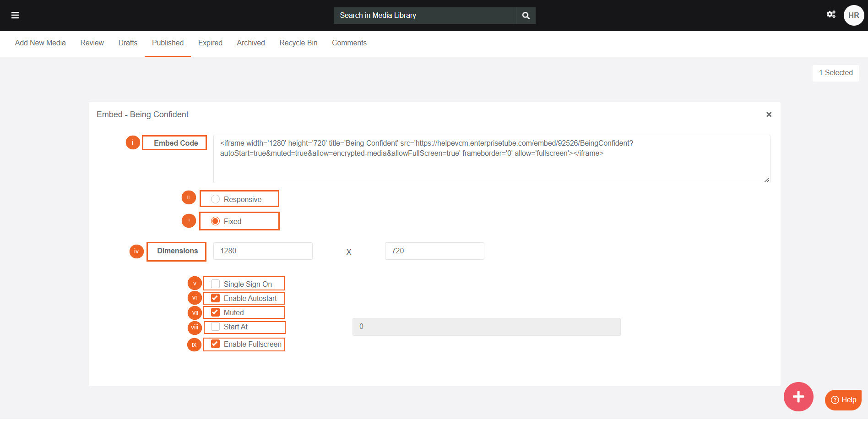Disable the Enable Fullscreen checkbox

(x=215, y=344)
